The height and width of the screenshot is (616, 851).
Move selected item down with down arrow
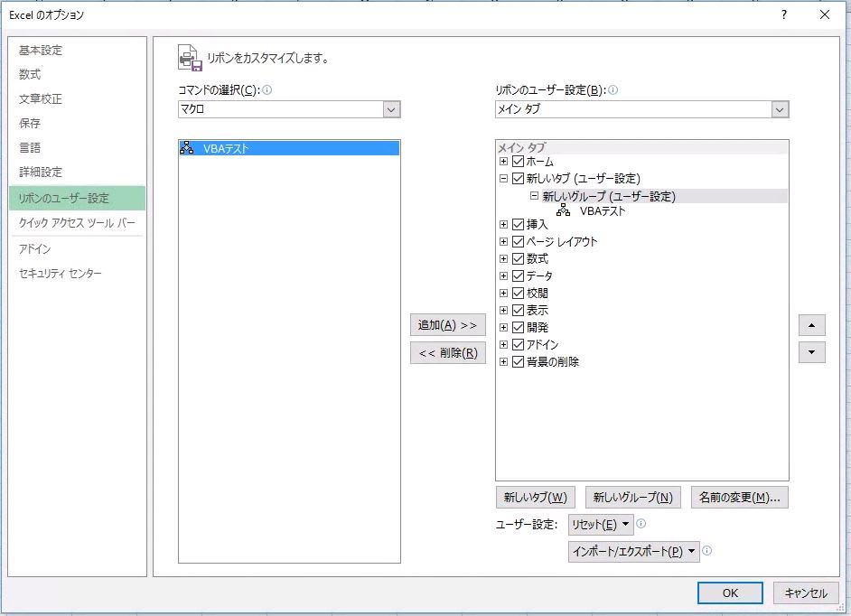pos(811,352)
